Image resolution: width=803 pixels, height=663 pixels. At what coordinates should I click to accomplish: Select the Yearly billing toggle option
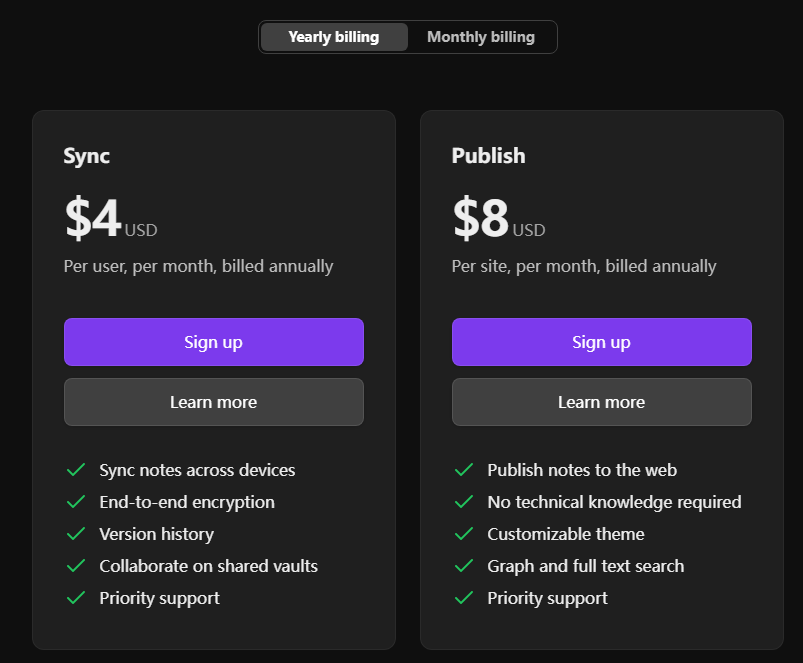click(x=334, y=37)
